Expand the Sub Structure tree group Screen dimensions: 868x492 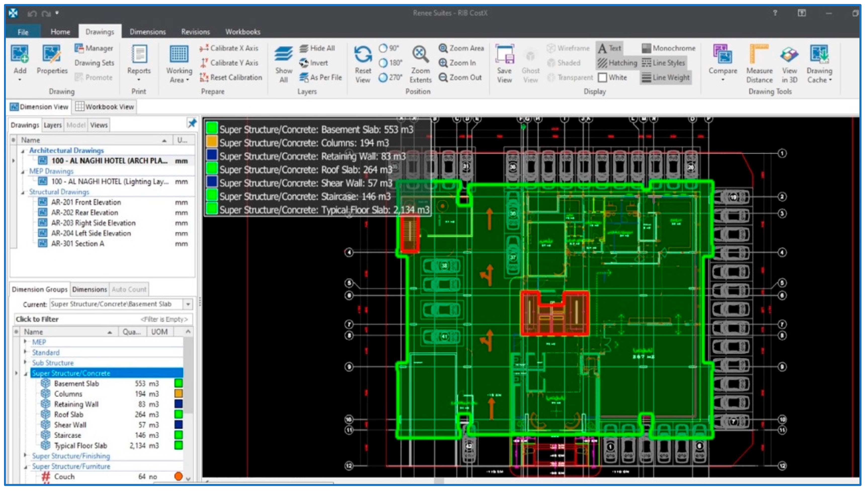[x=25, y=362]
